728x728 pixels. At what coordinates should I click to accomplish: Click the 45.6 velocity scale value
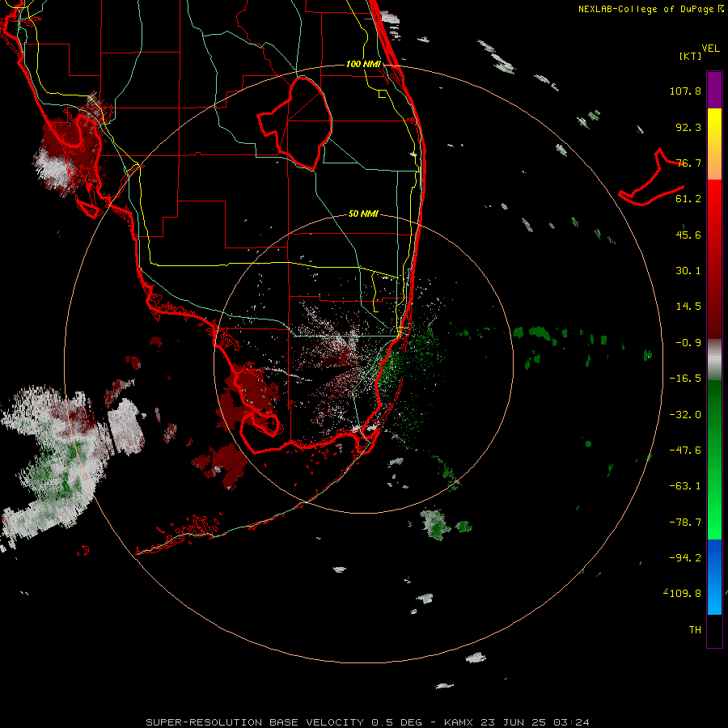[x=688, y=235]
